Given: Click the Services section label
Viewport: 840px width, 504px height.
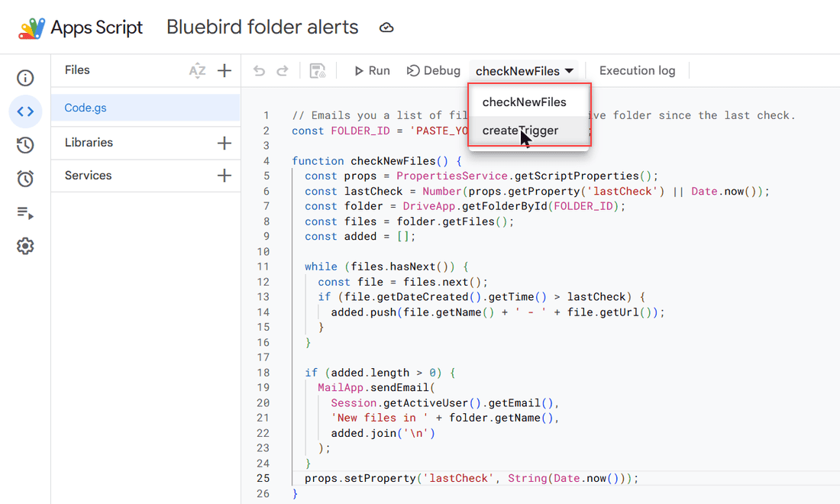Looking at the screenshot, I should [89, 175].
